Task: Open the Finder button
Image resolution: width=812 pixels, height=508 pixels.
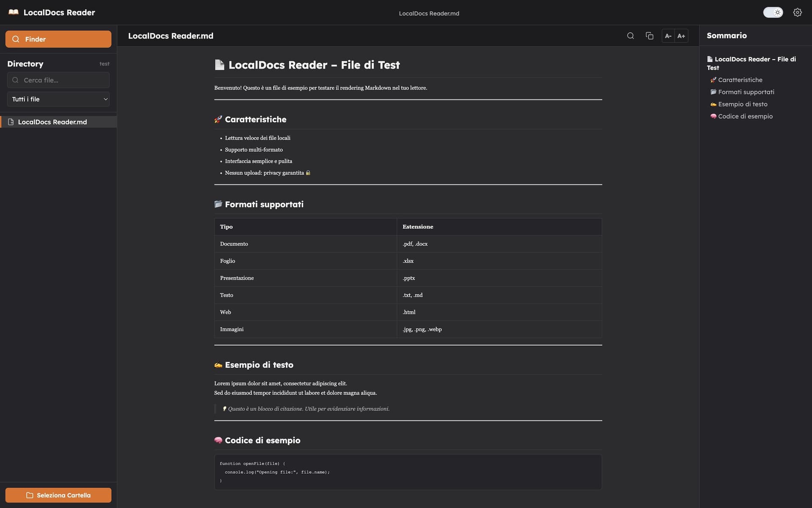Action: [58, 39]
